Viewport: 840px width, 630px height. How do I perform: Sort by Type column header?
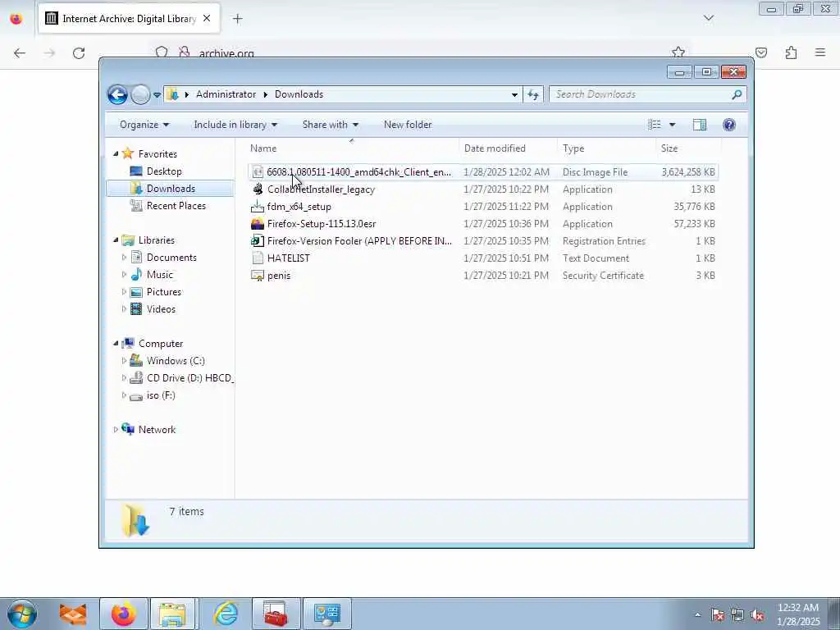[573, 148]
